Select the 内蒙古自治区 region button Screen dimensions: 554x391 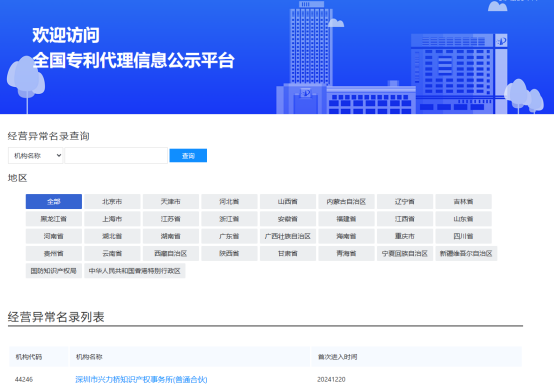(x=346, y=202)
